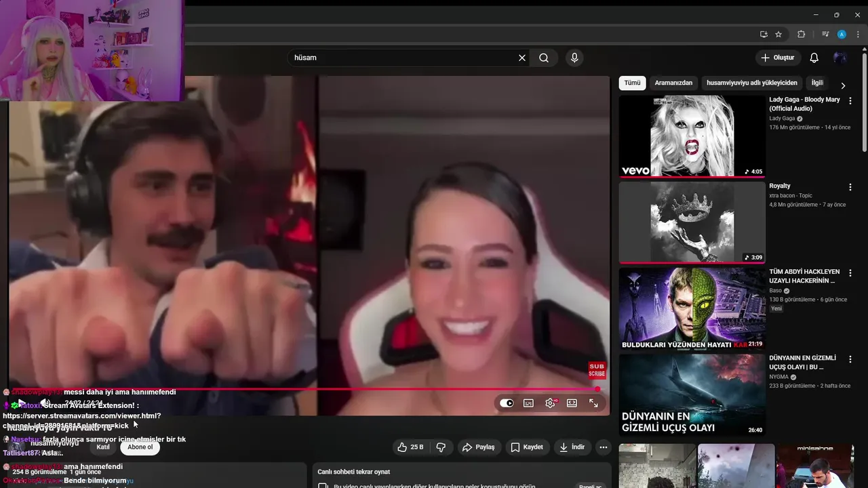Click the Paylaş share button

coord(478,447)
